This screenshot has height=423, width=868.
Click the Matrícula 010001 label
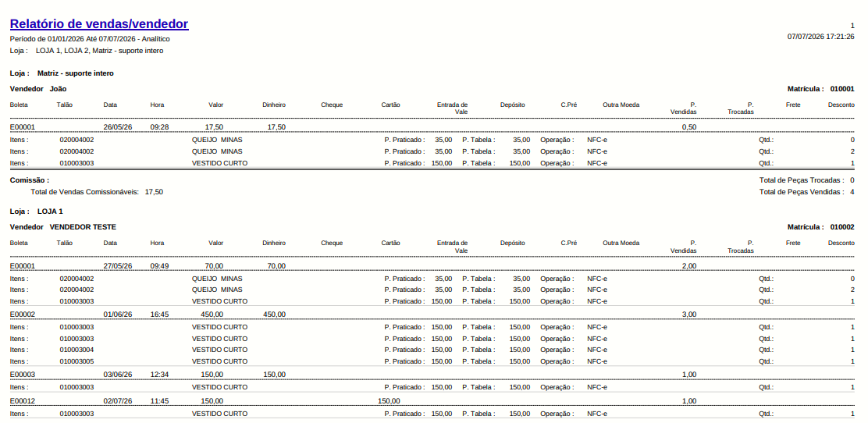pyautogui.click(x=821, y=89)
